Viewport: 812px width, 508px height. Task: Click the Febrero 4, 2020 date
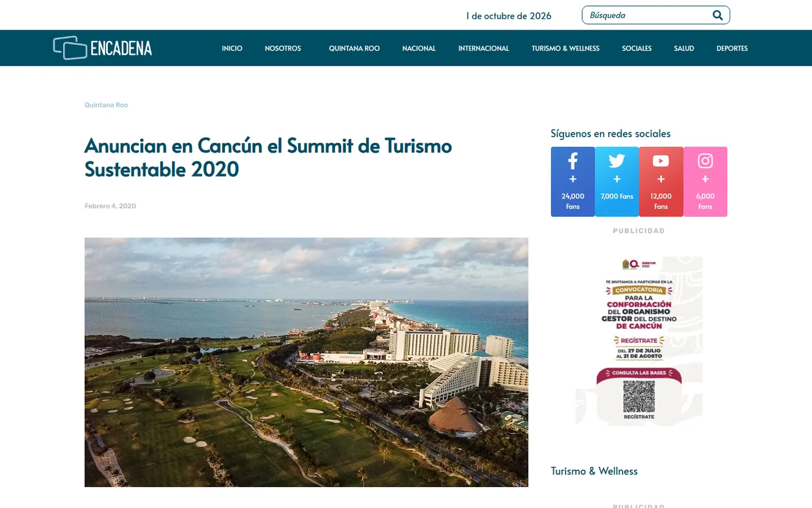point(110,206)
